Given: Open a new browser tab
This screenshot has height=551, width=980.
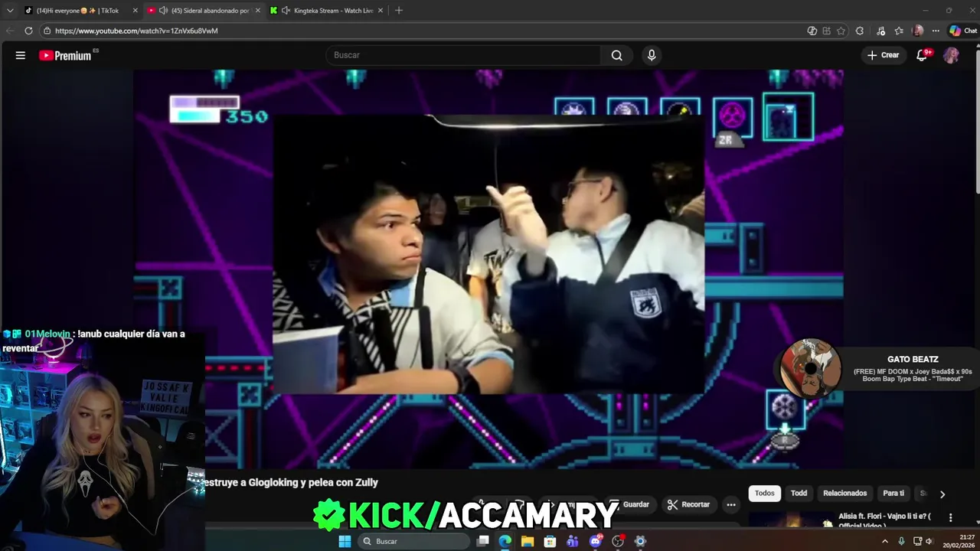Looking at the screenshot, I should point(399,11).
